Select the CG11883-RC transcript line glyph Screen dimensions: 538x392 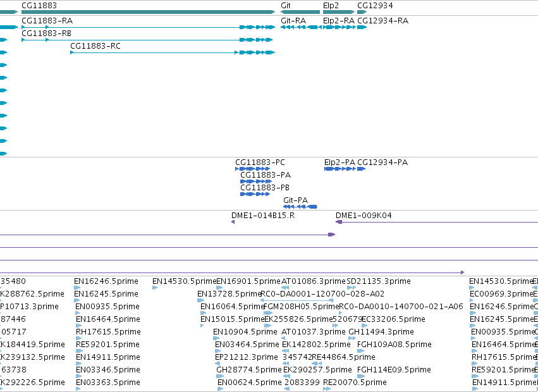pyautogui.click(x=173, y=52)
